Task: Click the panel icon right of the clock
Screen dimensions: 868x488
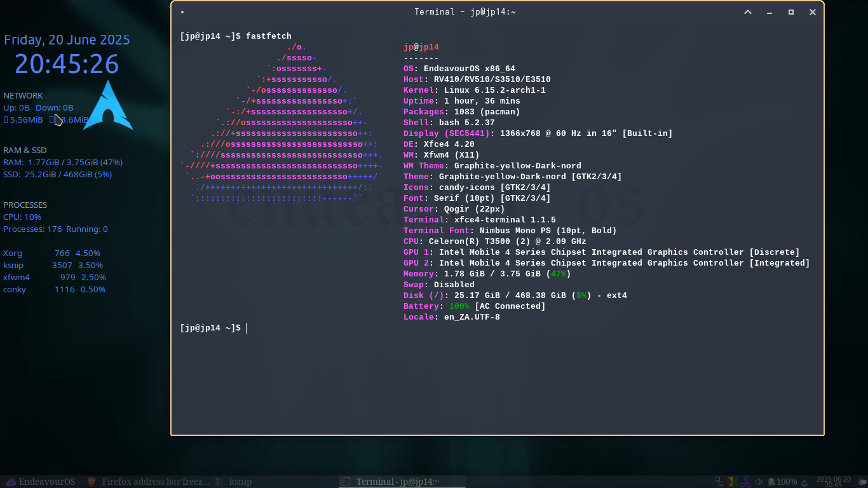Action: [862, 482]
